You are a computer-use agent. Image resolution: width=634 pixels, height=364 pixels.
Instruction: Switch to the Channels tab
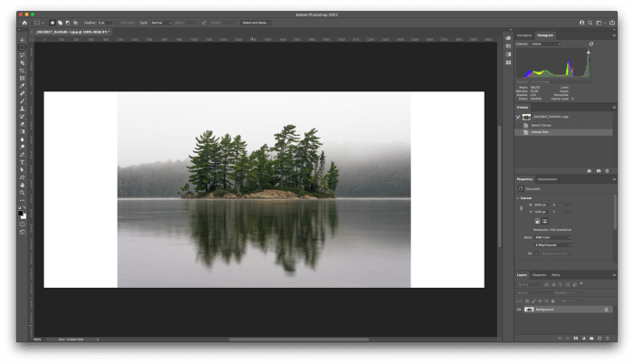click(x=539, y=274)
